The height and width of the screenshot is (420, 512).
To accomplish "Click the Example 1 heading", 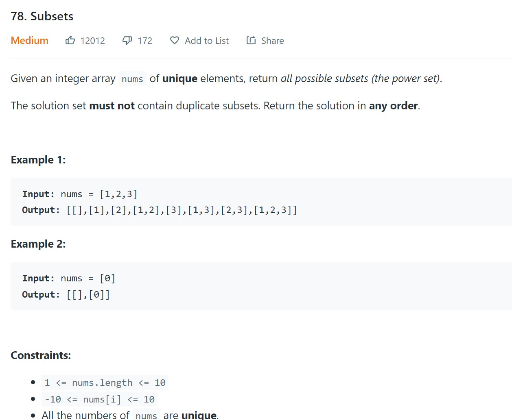I will (x=38, y=160).
